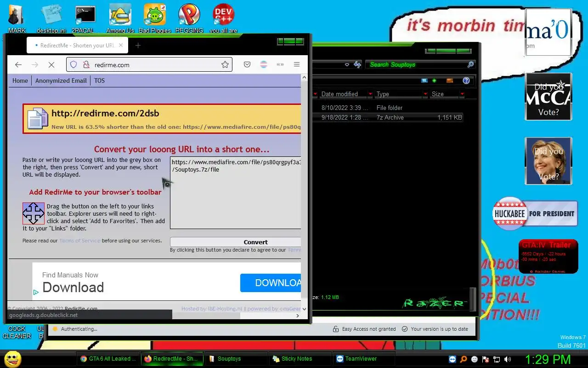
Task: Open the Dev-C++ 'you all are' shortcut
Action: point(223,18)
